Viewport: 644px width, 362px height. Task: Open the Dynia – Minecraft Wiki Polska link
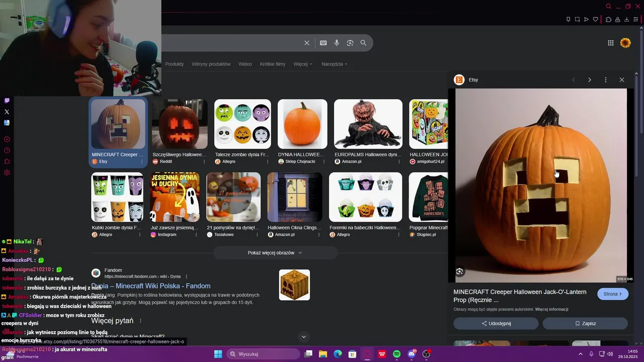(x=151, y=286)
